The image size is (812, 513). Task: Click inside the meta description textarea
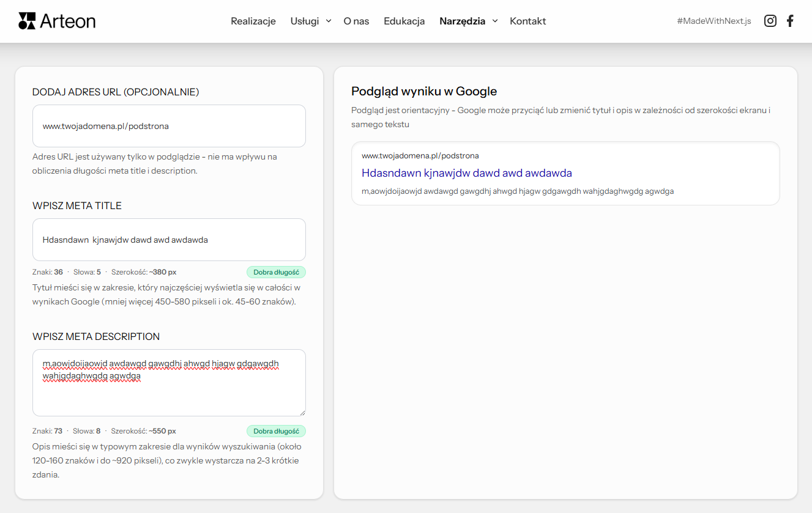(x=169, y=382)
